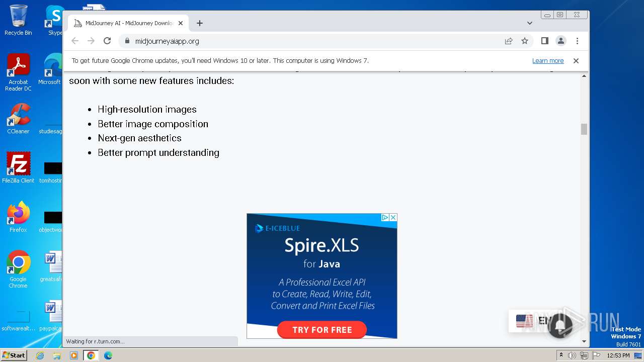Click 'High-resolution images' list item
Screen dimensions: 644x362
[147, 110]
